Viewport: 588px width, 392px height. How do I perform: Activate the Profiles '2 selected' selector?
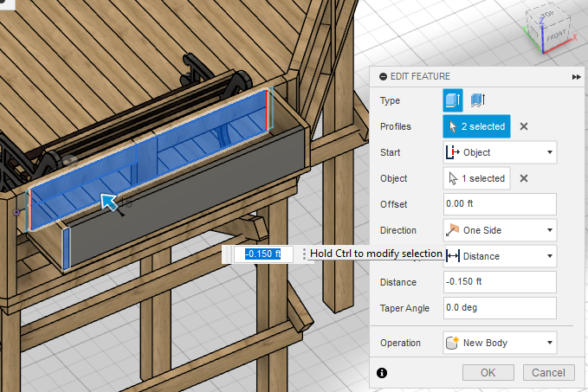click(x=476, y=126)
